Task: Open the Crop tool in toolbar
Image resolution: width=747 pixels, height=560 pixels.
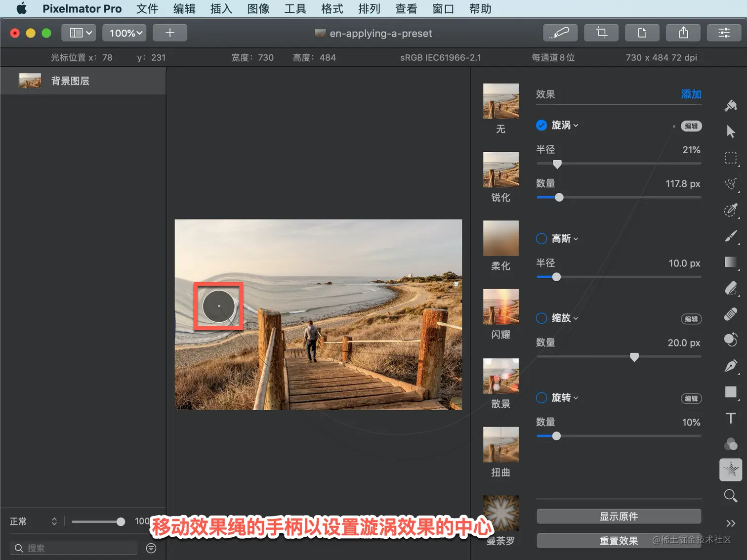Action: click(601, 33)
